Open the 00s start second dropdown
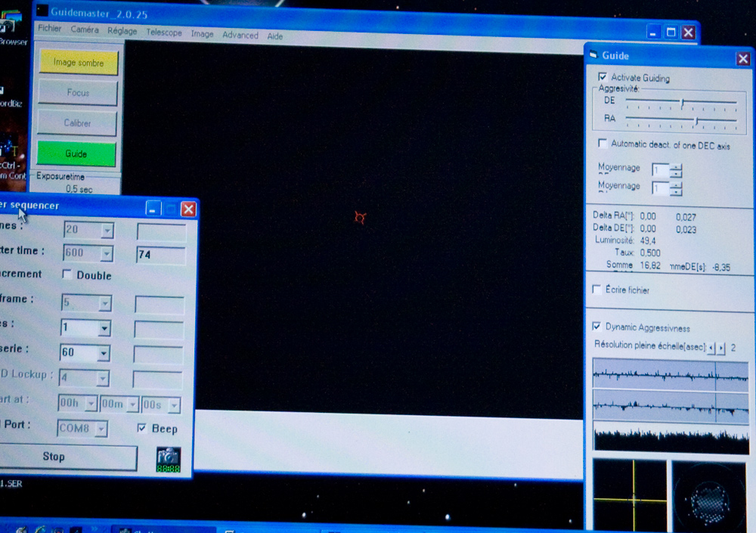Image resolution: width=756 pixels, height=533 pixels. [x=174, y=406]
